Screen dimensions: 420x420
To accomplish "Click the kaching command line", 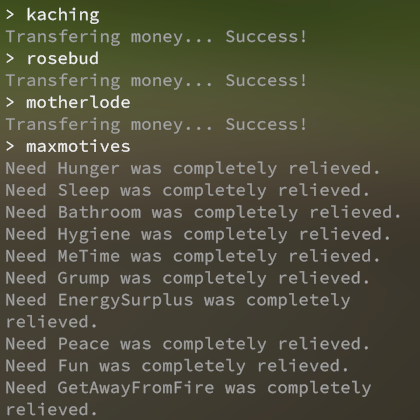I will [x=53, y=15].
